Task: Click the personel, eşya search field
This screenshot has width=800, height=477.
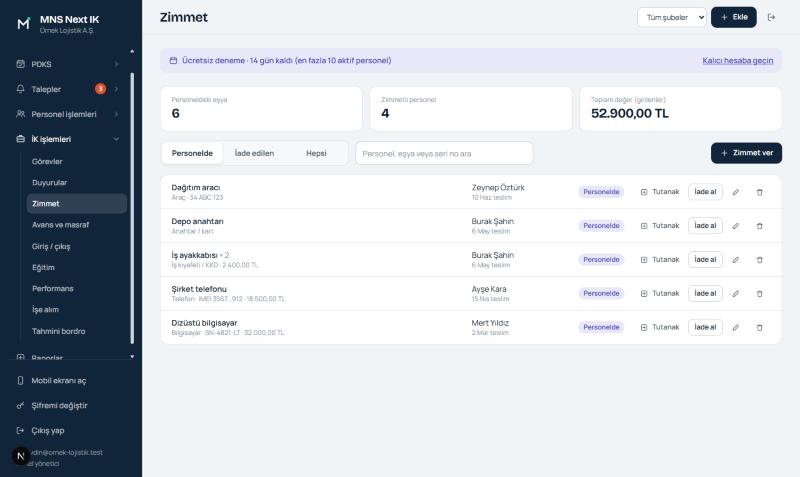Action: tap(444, 154)
